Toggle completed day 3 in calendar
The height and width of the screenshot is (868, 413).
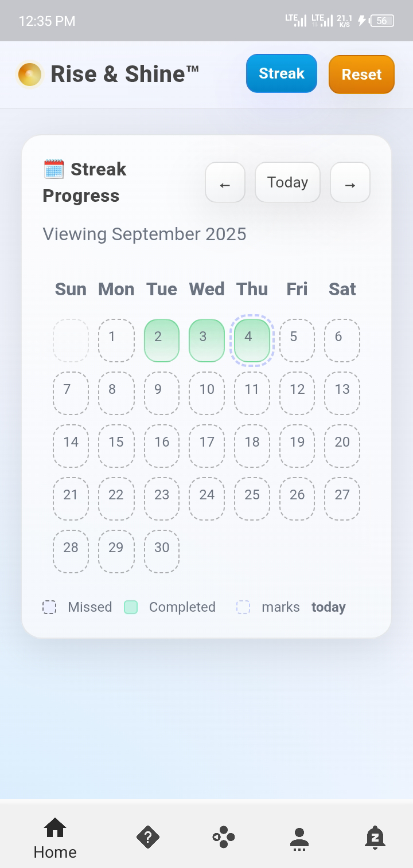click(x=206, y=340)
